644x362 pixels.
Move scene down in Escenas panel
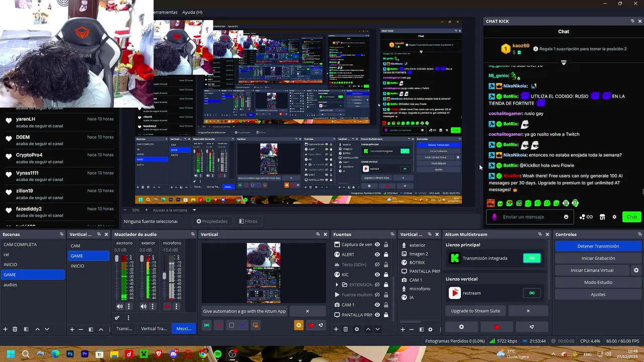(x=47, y=329)
